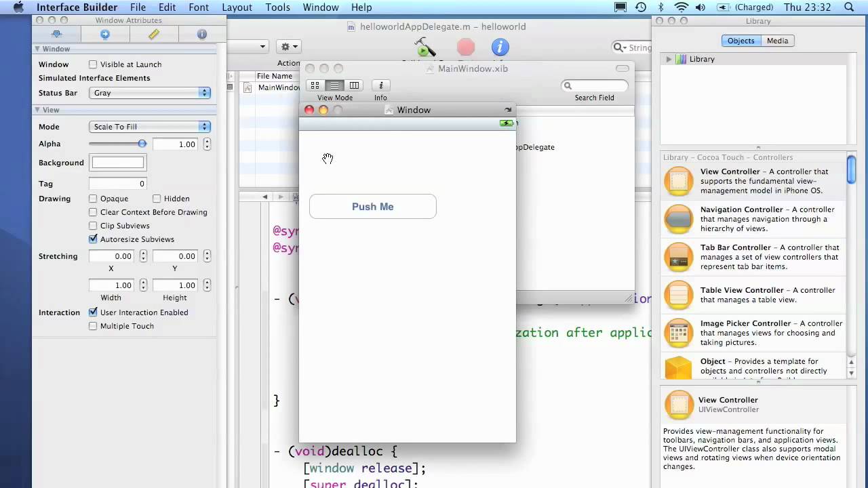Screen dimensions: 868x488
Task: Collapse the View section triangle
Action: 37,110
